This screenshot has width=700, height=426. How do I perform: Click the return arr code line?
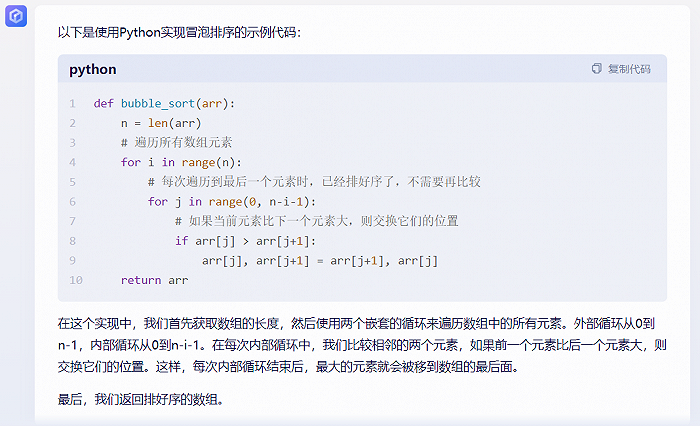pos(154,280)
